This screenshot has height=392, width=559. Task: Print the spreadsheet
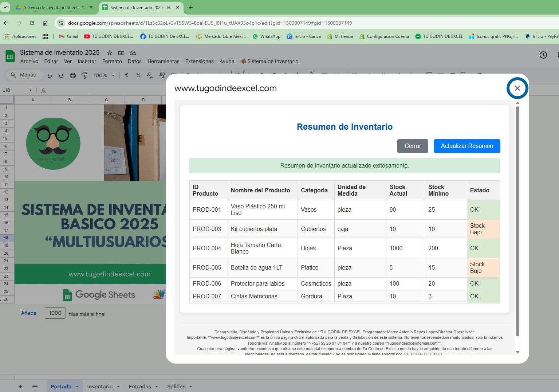point(73,75)
